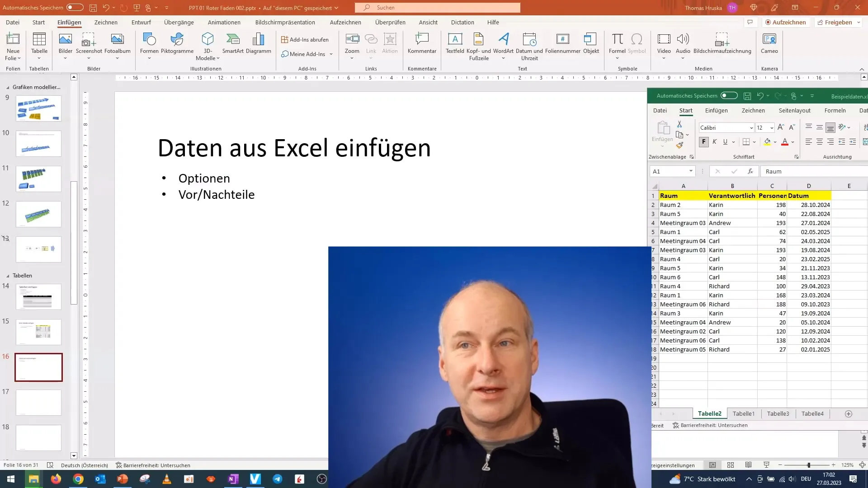This screenshot has height=488, width=868.
Task: Collapse the PowerPoint ribbon
Action: coord(862,69)
